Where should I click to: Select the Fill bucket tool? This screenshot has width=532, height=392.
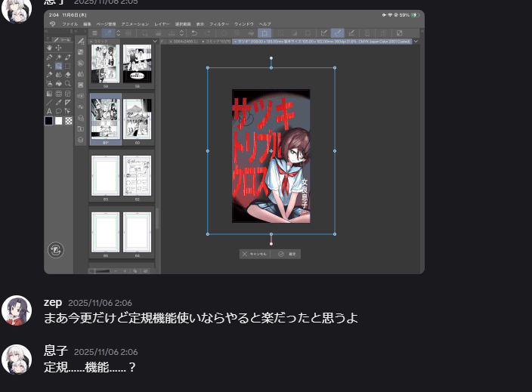click(58, 83)
